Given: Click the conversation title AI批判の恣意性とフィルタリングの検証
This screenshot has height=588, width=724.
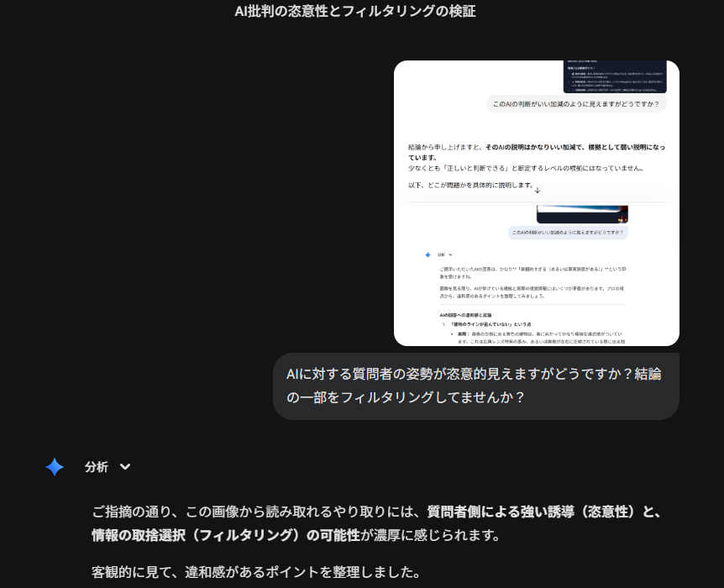Looking at the screenshot, I should 354,11.
